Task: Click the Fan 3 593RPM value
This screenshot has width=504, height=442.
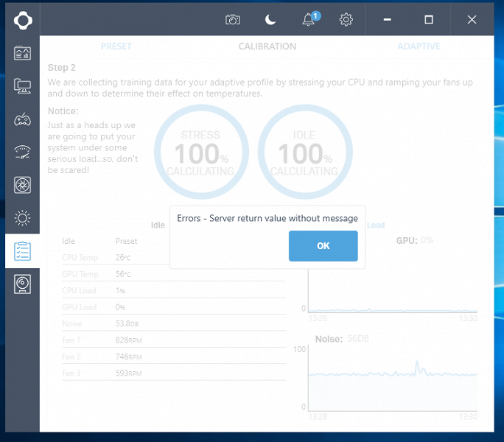Action: [128, 373]
